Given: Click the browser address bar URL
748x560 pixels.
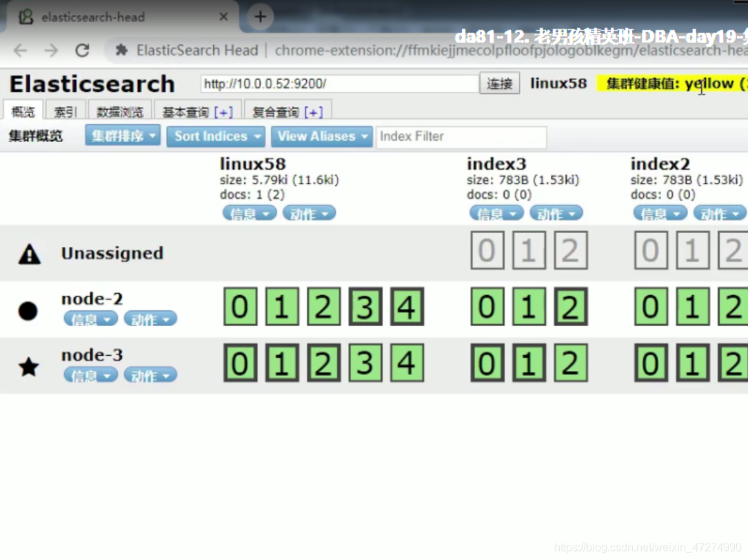Looking at the screenshot, I should click(511, 50).
